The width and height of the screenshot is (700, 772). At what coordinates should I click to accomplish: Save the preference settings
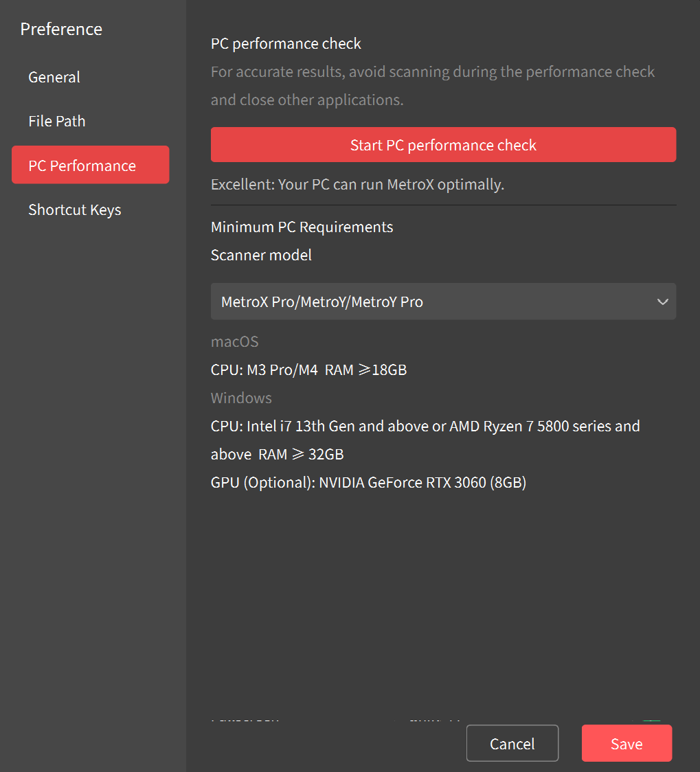[x=626, y=744]
